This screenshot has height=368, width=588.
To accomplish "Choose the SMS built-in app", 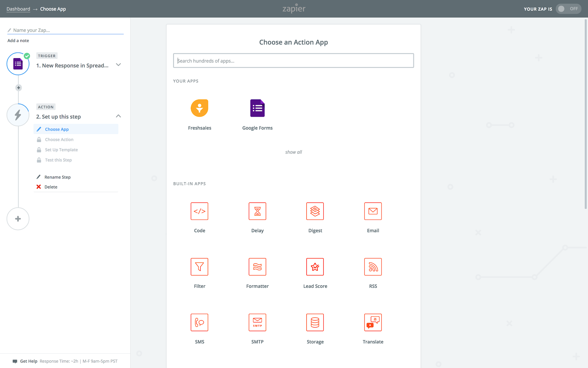I will (200, 322).
